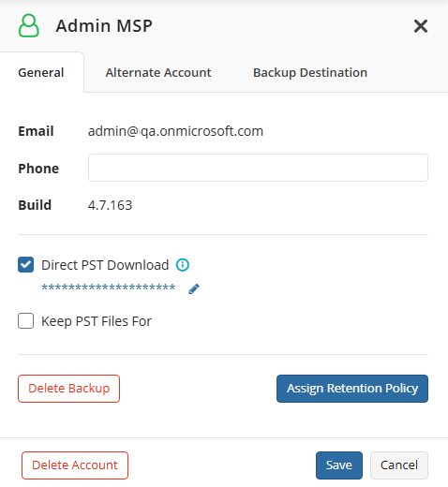This screenshot has width=448, height=487.
Task: Edit the masked password with pencil icon
Action: (194, 289)
